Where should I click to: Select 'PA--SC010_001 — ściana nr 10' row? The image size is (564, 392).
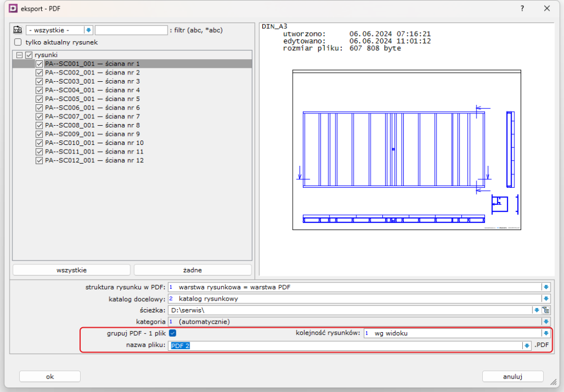pos(133,143)
